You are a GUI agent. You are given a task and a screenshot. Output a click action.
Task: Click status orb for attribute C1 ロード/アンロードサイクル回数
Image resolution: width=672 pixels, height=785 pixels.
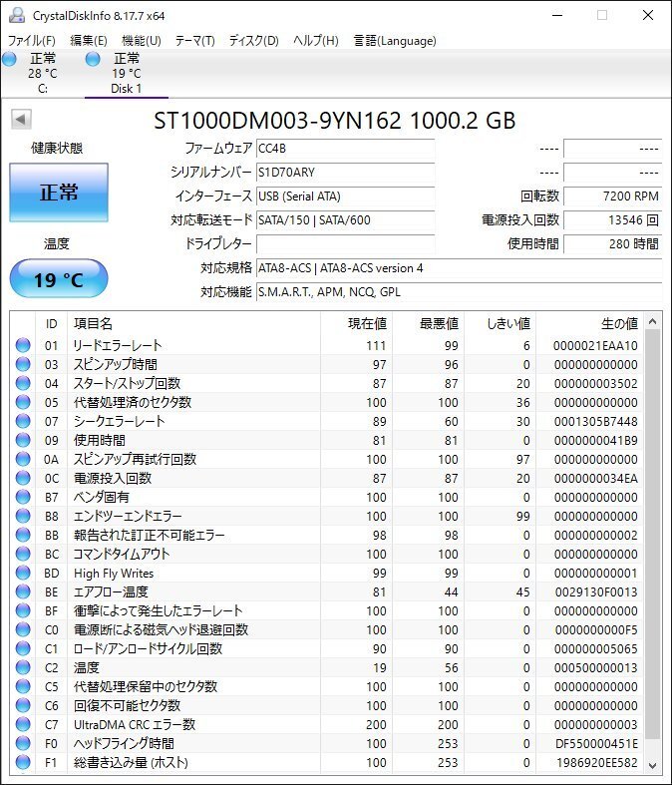tap(23, 648)
